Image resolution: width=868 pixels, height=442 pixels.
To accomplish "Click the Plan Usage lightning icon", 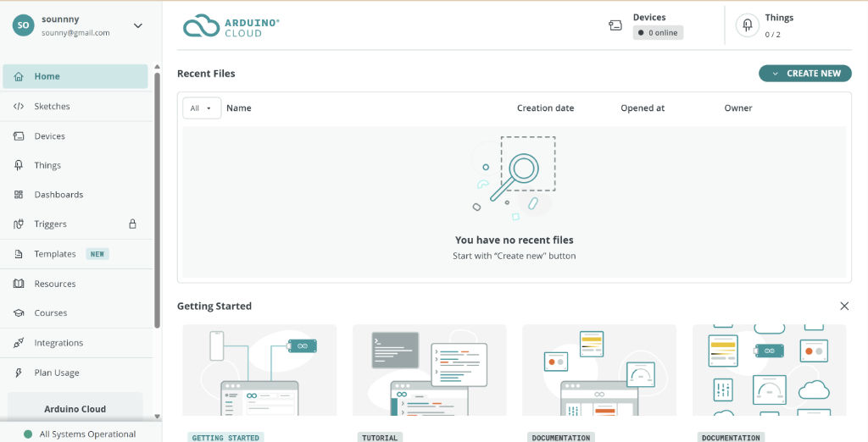I will click(19, 373).
